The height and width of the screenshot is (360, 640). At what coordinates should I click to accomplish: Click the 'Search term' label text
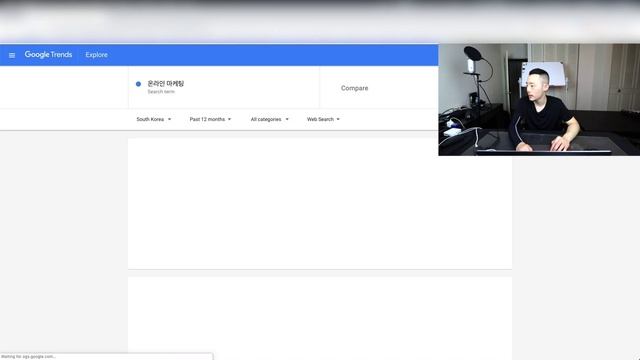pos(161,92)
